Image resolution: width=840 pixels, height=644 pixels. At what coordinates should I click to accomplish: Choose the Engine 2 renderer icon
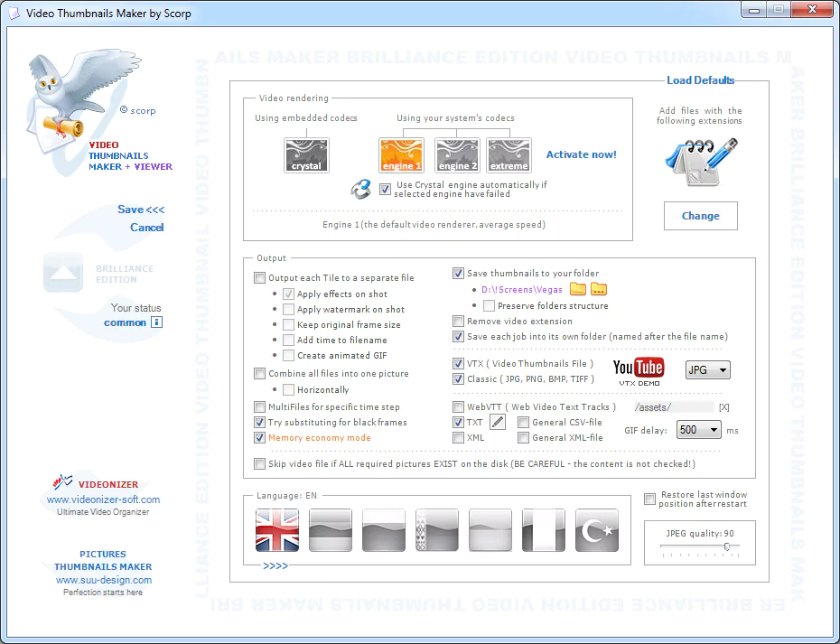(457, 154)
